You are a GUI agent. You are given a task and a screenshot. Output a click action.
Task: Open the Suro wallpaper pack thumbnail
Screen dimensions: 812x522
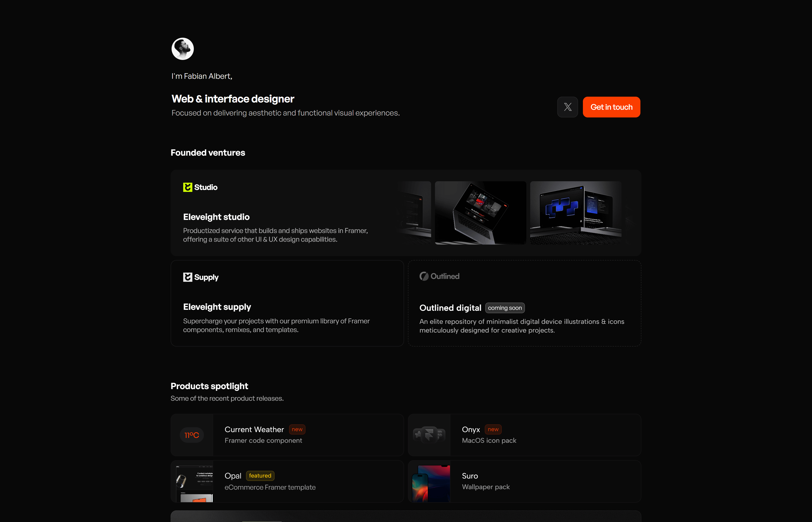[x=429, y=481]
